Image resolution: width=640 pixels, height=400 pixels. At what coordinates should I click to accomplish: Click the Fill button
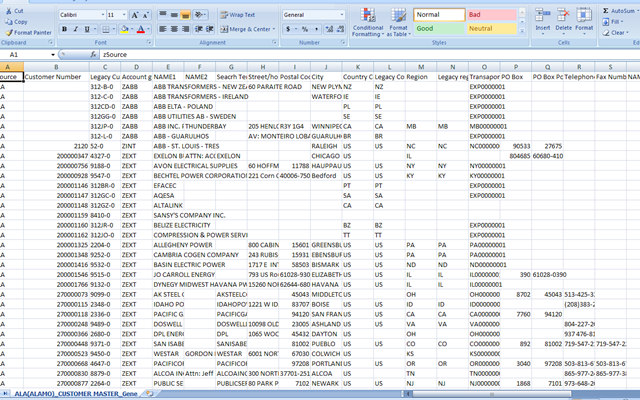coord(613,22)
